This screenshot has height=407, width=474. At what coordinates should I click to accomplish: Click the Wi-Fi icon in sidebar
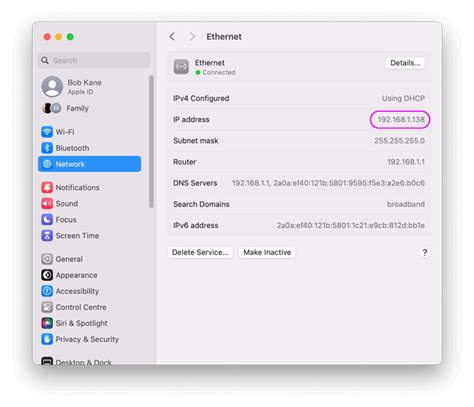(x=47, y=132)
